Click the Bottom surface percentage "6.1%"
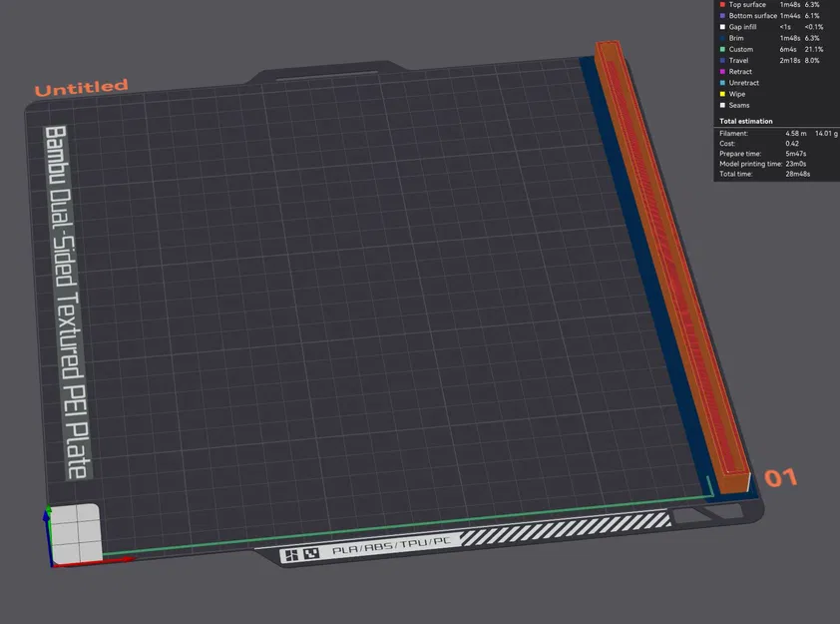 [x=812, y=16]
